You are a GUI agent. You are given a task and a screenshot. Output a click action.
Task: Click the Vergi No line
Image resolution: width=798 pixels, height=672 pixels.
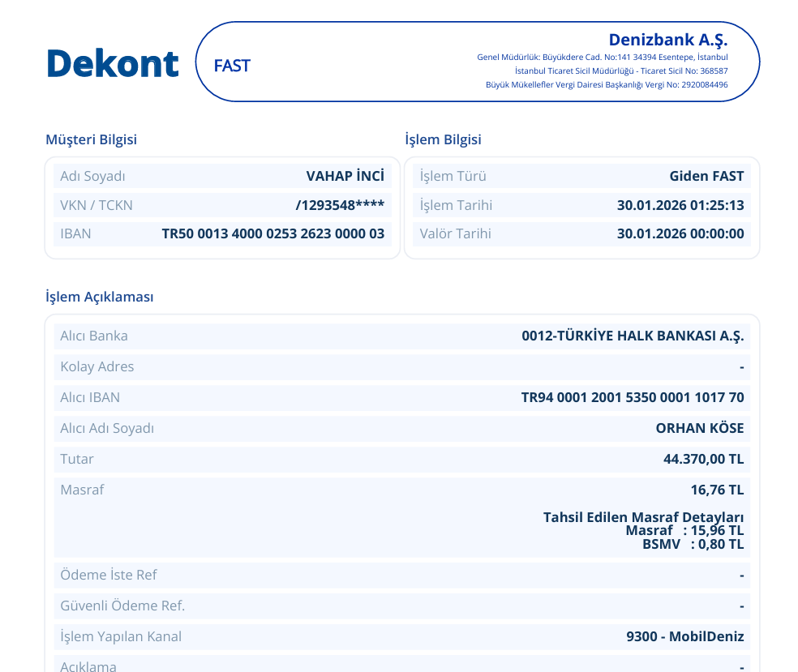coord(607,84)
